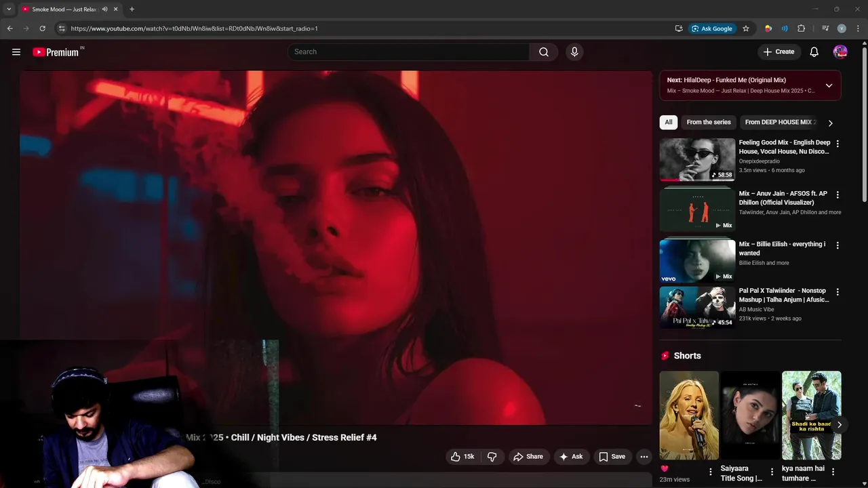Open options for Billie Eilish mix

point(837,245)
